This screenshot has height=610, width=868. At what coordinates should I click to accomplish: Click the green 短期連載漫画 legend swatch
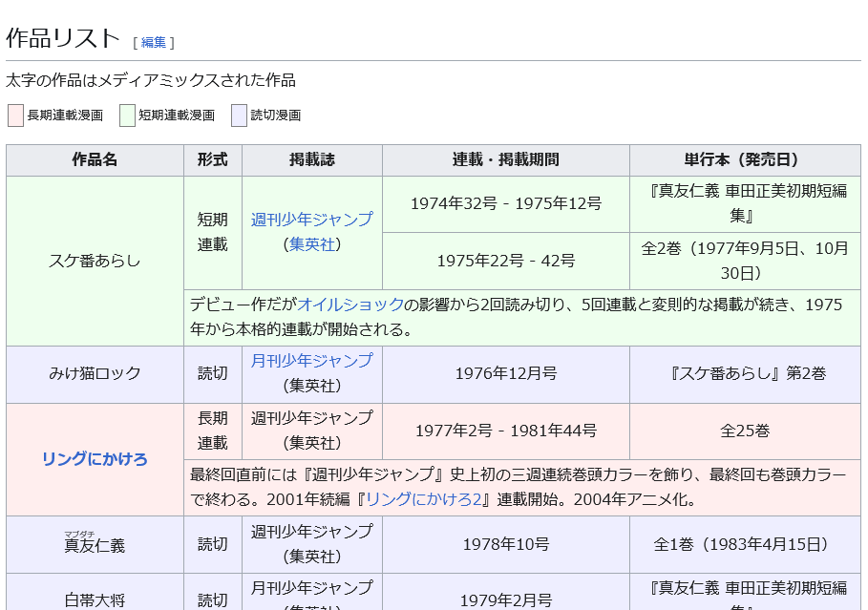(127, 116)
